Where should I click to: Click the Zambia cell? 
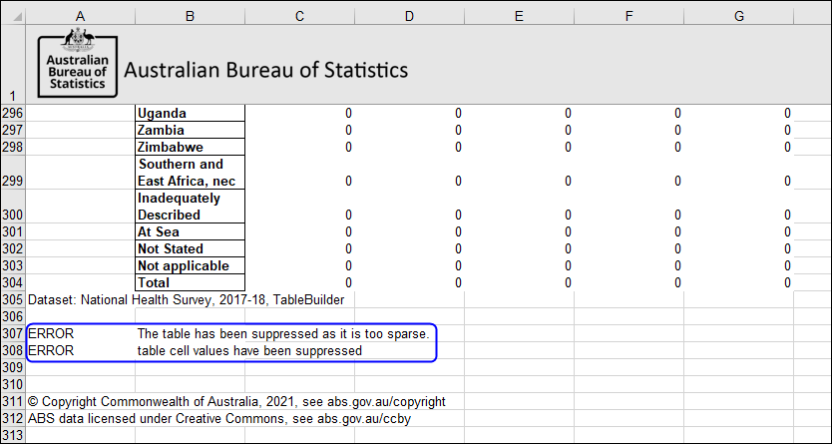(190, 130)
